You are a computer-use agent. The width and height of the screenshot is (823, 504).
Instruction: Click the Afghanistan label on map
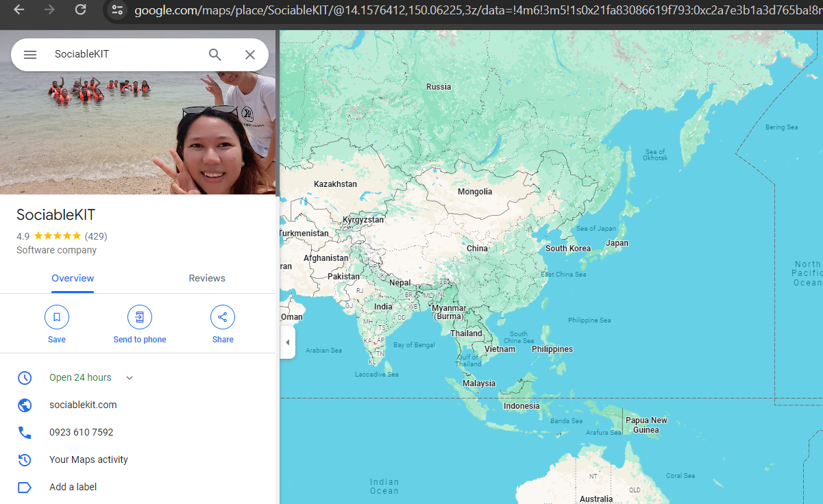click(x=325, y=258)
